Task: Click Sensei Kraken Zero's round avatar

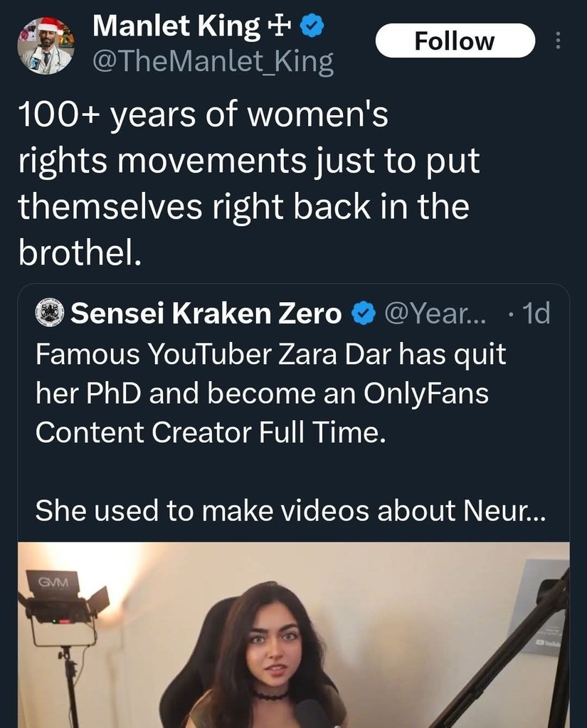Action: point(49,314)
